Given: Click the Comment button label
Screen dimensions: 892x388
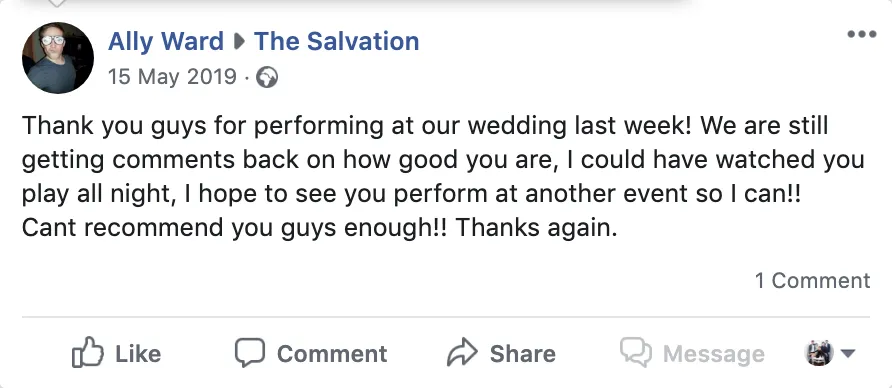Looking at the screenshot, I should coord(332,354).
